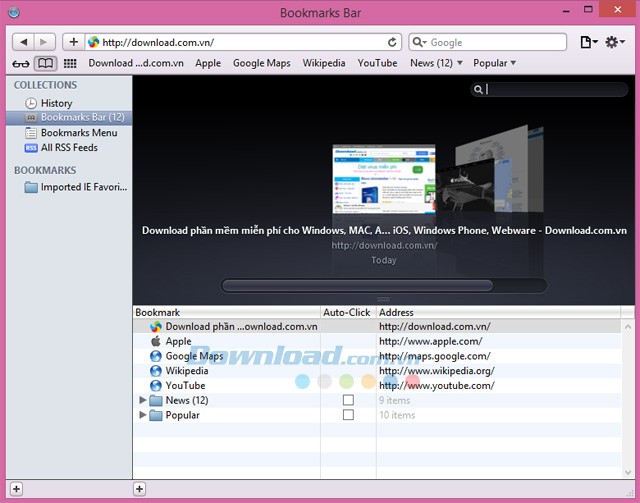Enable Auto-Click checkbox for News folder
The width and height of the screenshot is (640, 503).
(348, 400)
